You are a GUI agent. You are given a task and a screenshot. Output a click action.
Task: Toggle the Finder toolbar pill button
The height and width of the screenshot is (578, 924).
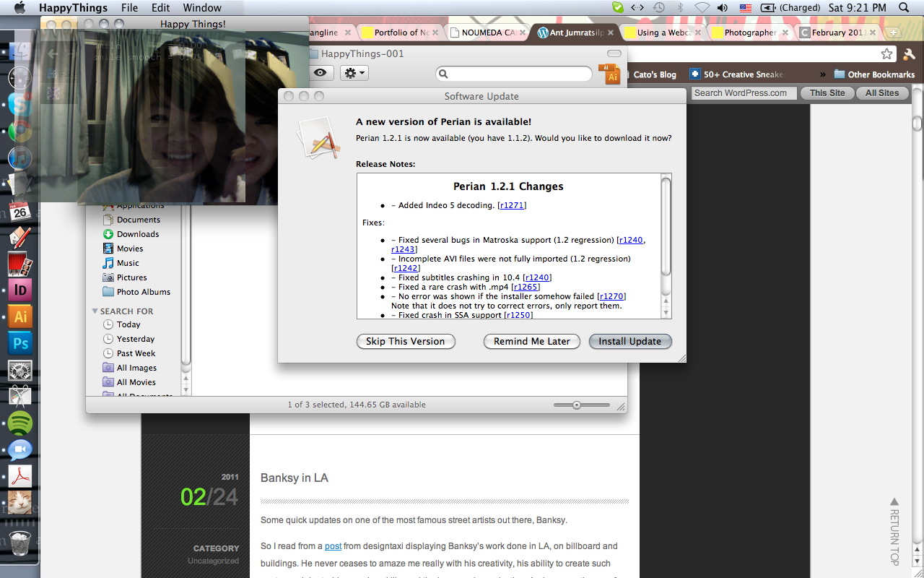click(x=614, y=54)
